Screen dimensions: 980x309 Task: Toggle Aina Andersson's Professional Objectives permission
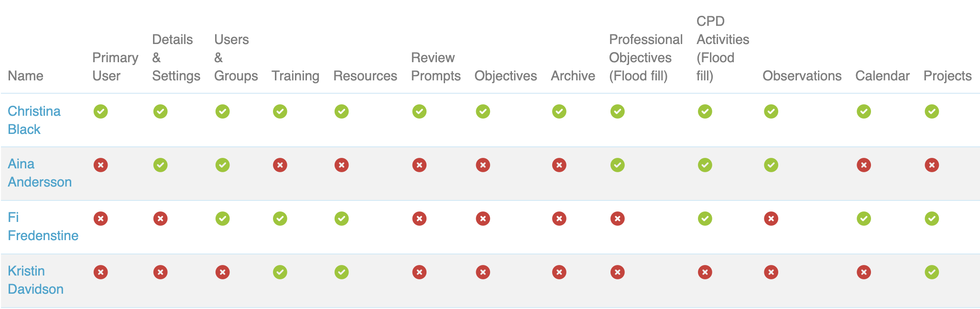pos(617,165)
